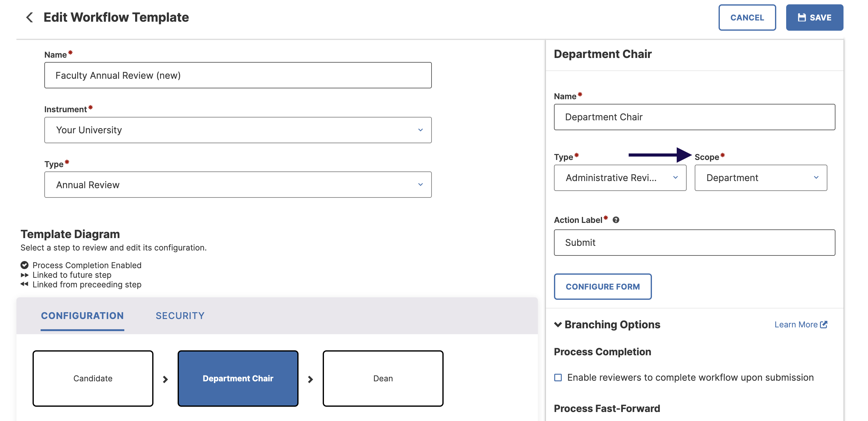Go back using the left arrow icon
The height and width of the screenshot is (421, 868).
click(30, 17)
